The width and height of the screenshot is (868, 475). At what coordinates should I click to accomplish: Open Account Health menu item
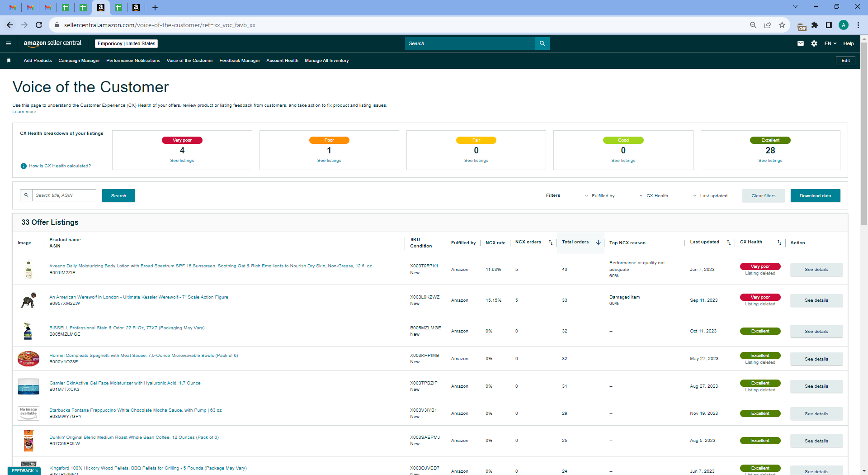[x=283, y=61]
